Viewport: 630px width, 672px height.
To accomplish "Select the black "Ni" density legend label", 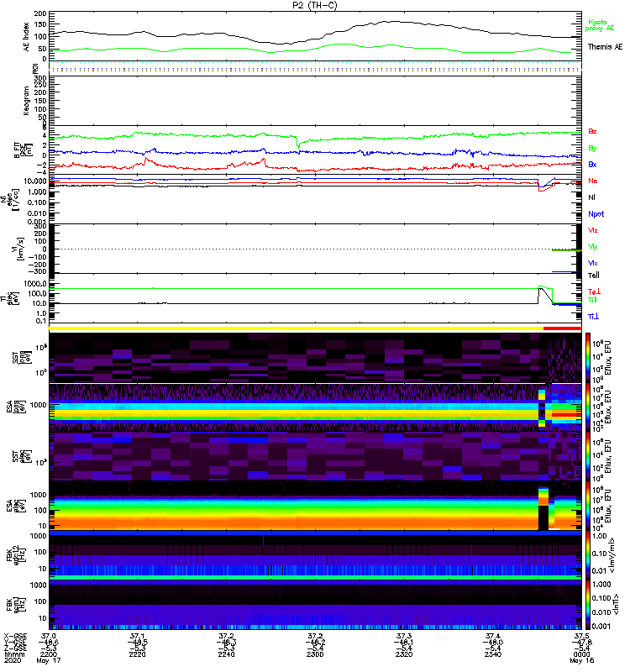I will (591, 197).
